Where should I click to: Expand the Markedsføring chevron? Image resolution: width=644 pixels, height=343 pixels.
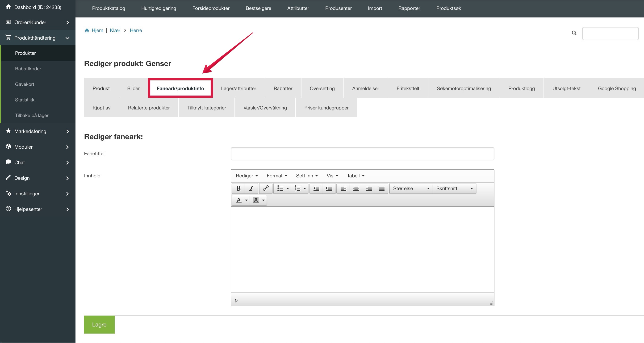[67, 131]
